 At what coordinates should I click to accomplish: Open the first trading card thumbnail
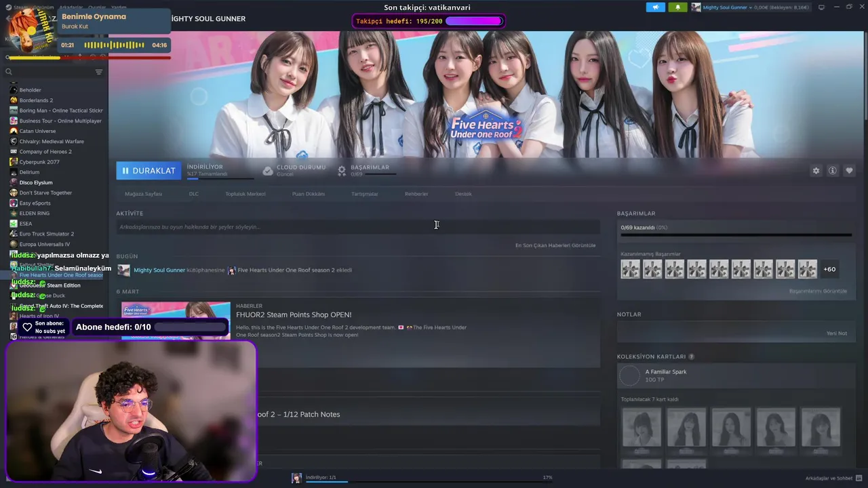click(642, 427)
